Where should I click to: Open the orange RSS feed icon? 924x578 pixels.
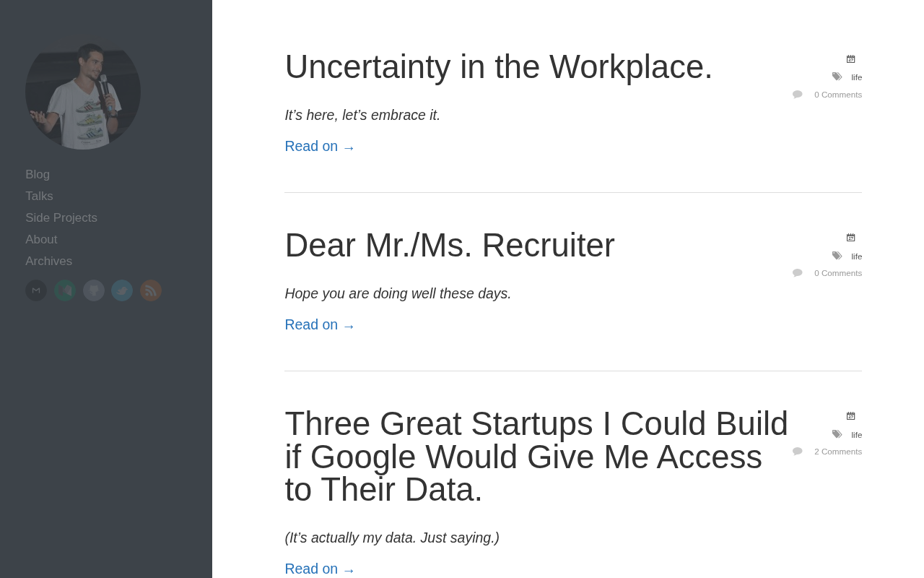pyautogui.click(x=151, y=290)
